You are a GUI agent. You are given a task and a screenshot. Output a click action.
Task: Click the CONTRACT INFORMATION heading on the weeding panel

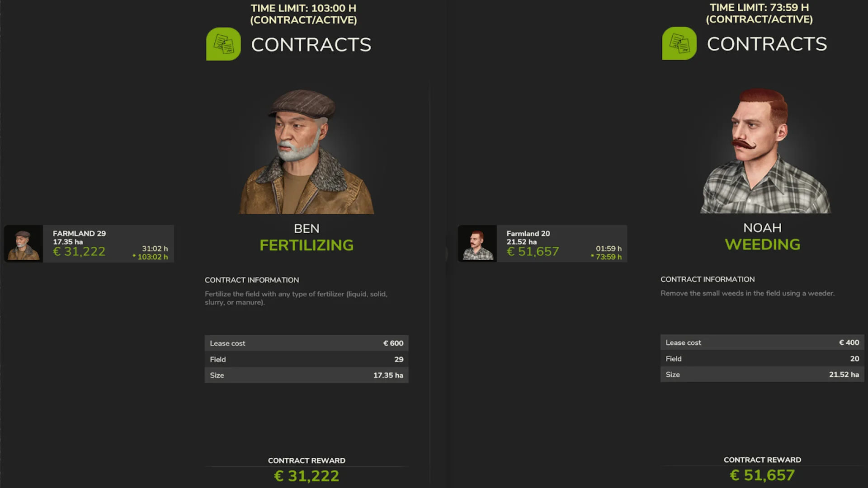708,279
